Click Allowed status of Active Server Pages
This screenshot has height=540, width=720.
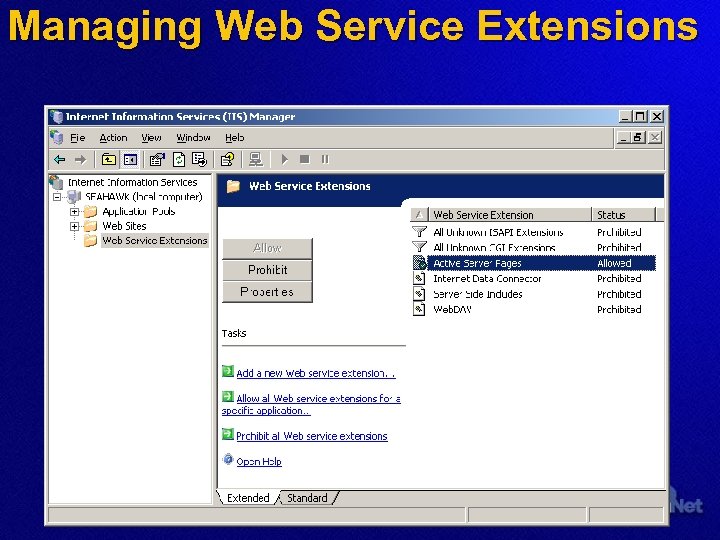614,263
